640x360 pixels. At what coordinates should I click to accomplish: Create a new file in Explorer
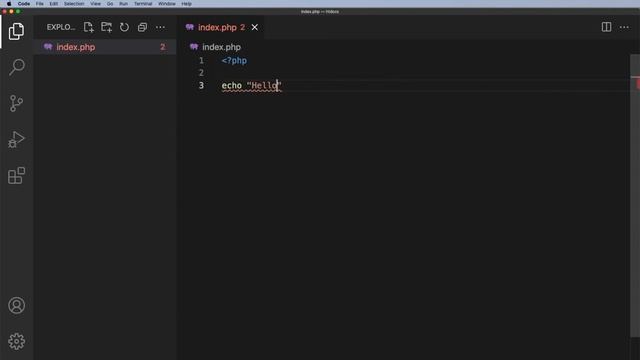pyautogui.click(x=89, y=27)
